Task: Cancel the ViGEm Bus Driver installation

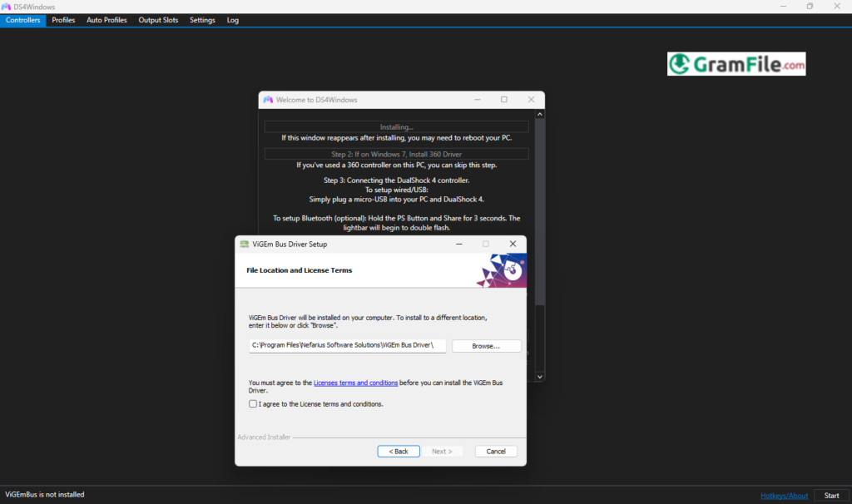Action: [x=496, y=451]
